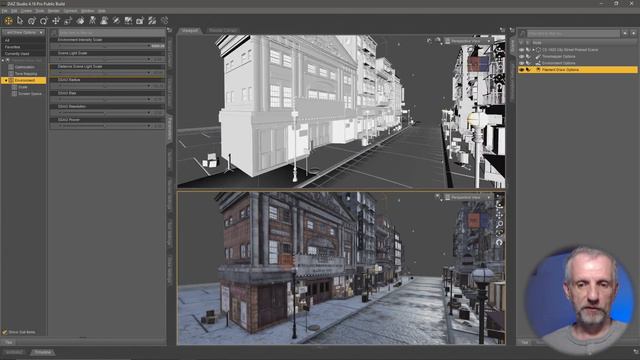Select the Favorites category filter
The height and width of the screenshot is (360, 640).
click(x=23, y=47)
